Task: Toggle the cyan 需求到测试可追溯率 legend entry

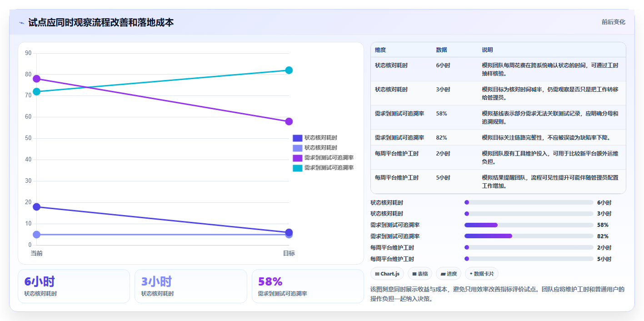Action: click(323, 168)
